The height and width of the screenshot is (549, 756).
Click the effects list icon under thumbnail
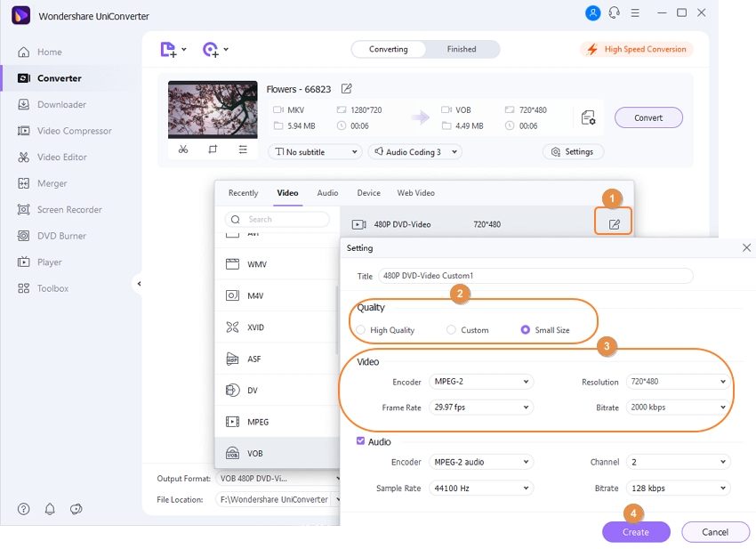click(243, 149)
